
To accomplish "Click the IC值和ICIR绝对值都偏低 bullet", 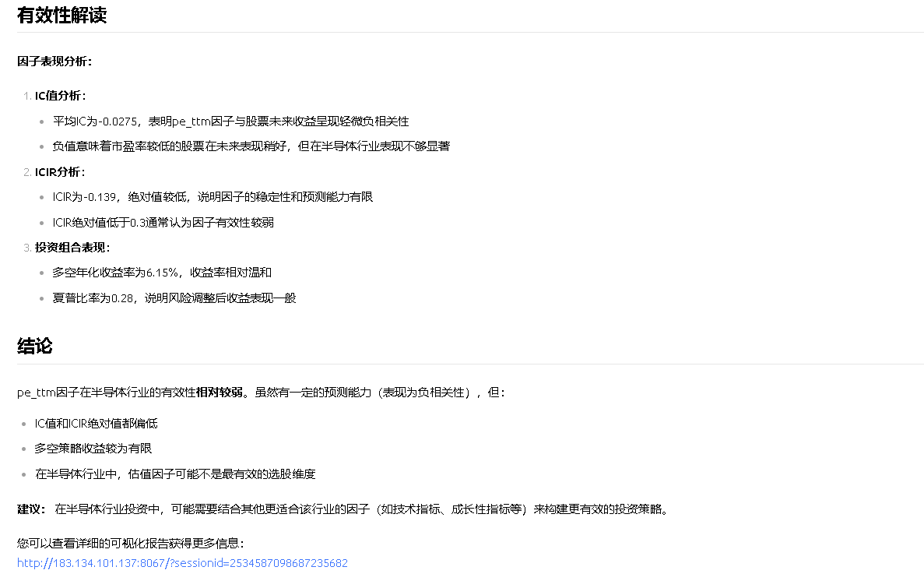I will click(96, 424).
